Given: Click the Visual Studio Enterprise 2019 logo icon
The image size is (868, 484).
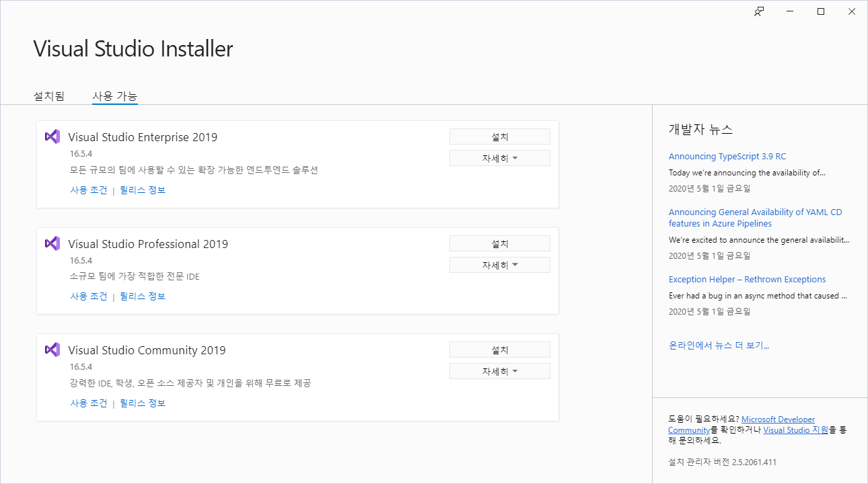Looking at the screenshot, I should (52, 136).
